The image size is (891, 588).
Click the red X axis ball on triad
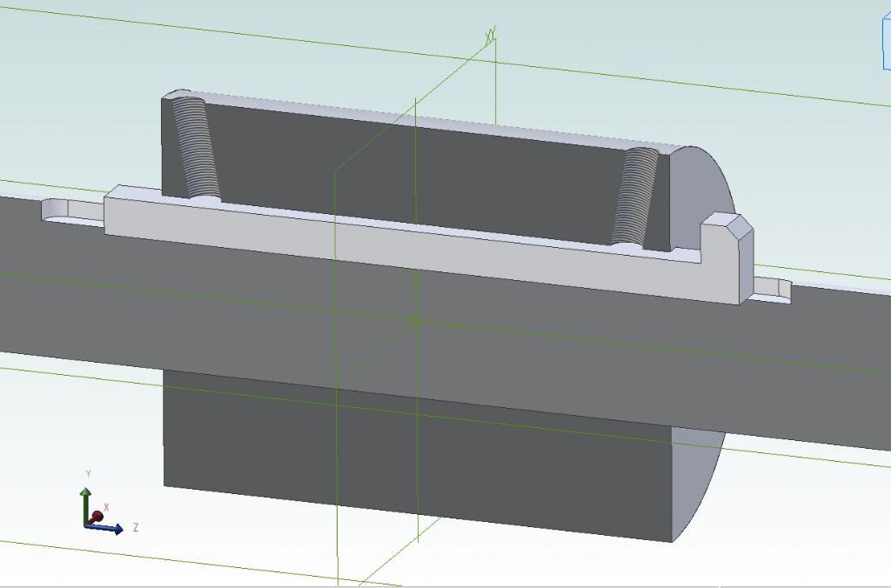point(97,517)
